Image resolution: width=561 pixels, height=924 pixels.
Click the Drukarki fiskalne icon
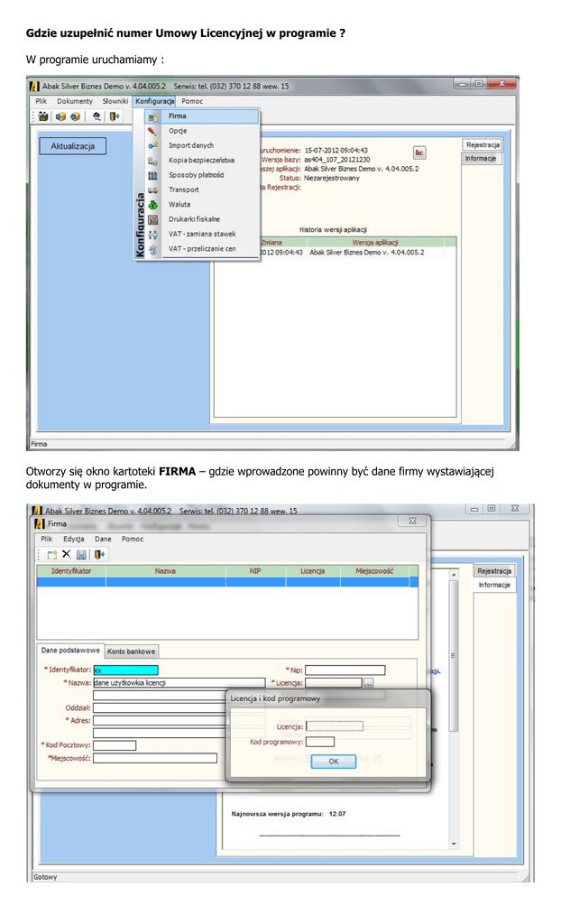click(x=153, y=219)
